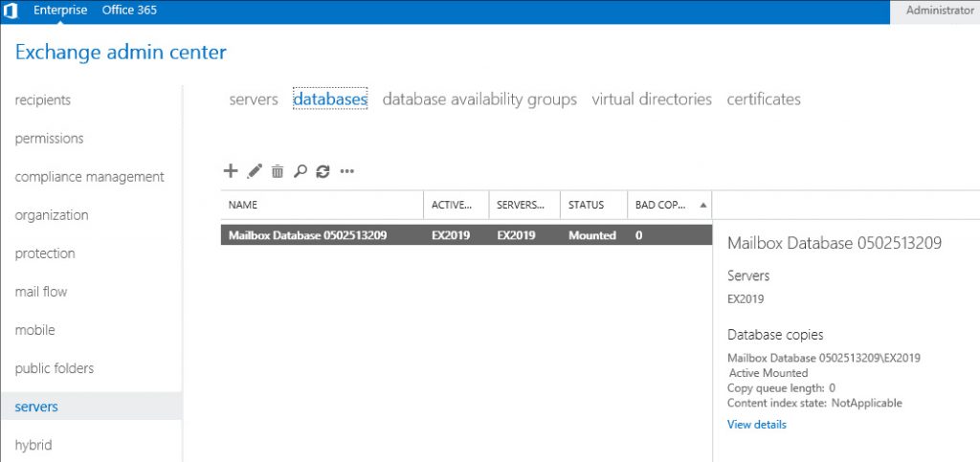The image size is (980, 462).
Task: Open the more options ellipsis menu
Action: click(x=346, y=172)
